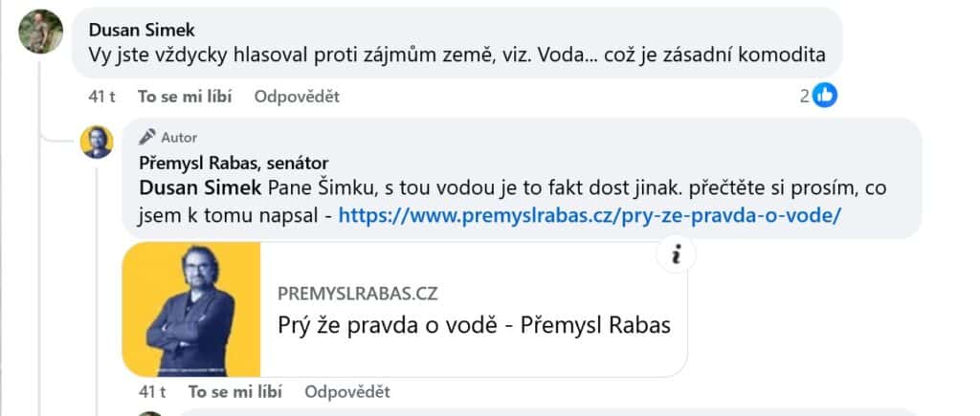Click the info icon on link preview
The image size is (980, 416).
point(677,254)
